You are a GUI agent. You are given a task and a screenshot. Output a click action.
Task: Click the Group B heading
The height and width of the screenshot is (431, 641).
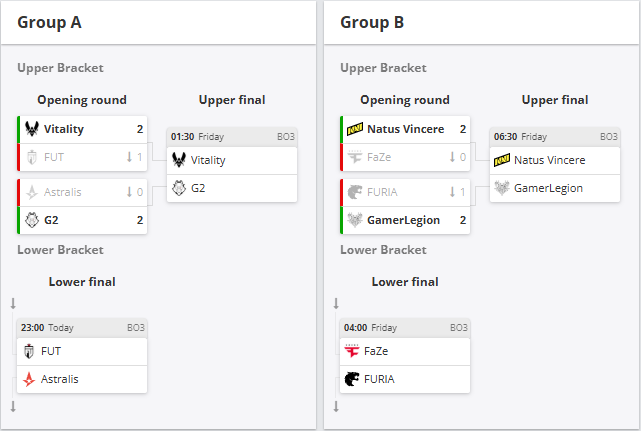372,22
